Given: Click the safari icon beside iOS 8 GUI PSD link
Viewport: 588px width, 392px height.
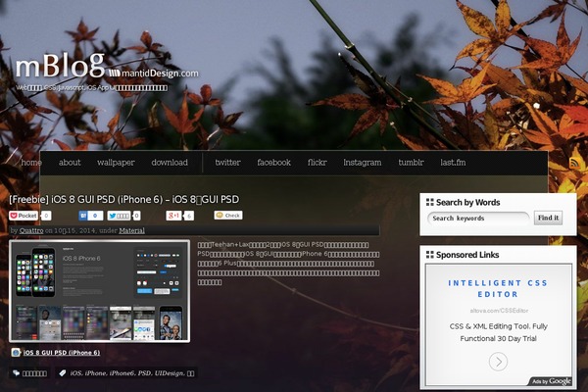Looking at the screenshot, I should (16, 352).
